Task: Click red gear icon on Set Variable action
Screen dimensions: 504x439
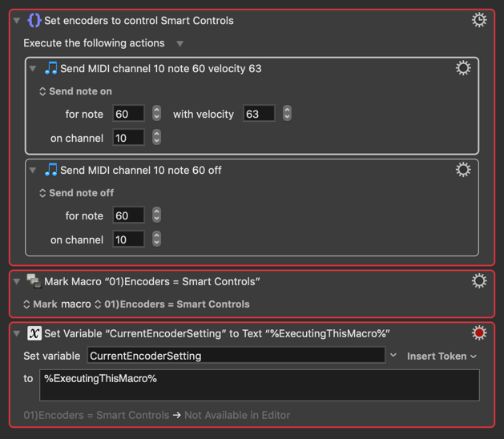Action: 479,333
